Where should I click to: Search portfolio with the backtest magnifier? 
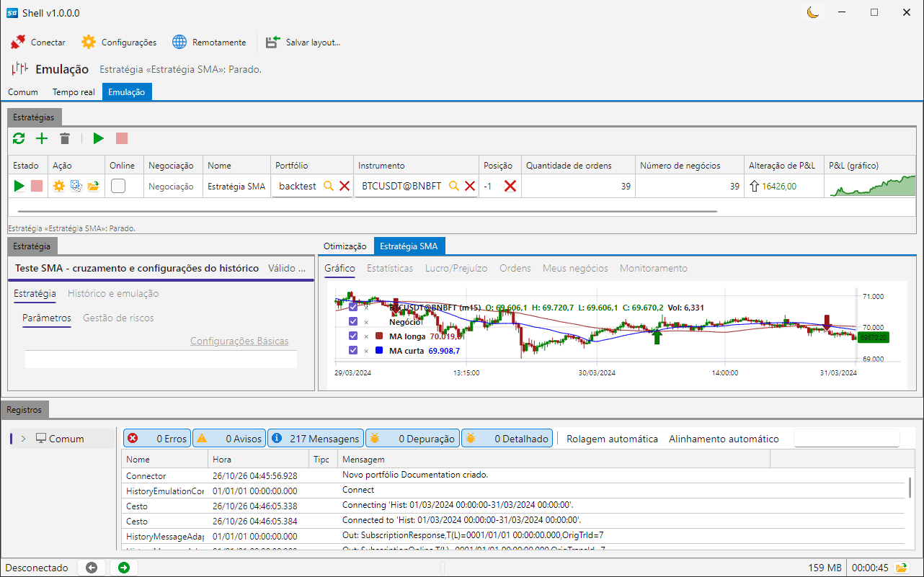point(329,186)
